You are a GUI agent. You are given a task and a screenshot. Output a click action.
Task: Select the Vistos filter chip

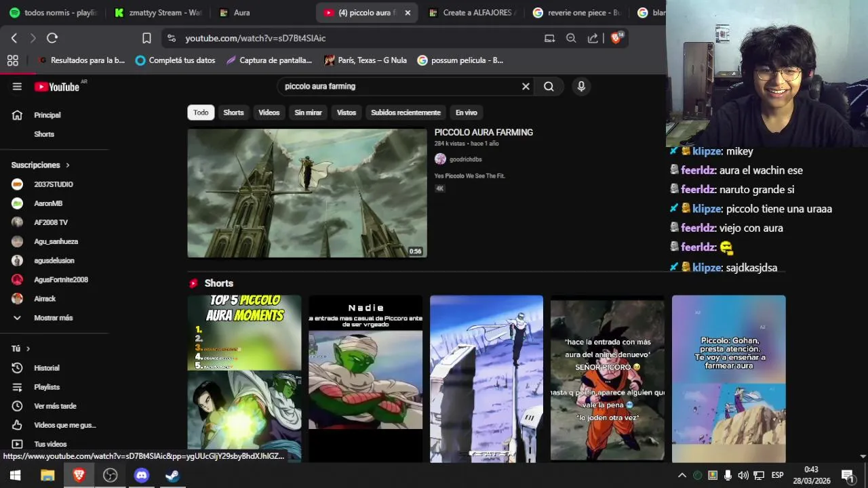347,113
